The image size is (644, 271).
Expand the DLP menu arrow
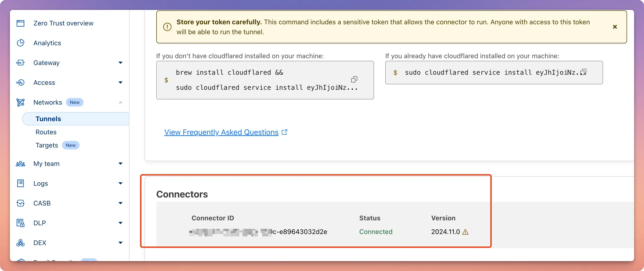click(x=121, y=223)
